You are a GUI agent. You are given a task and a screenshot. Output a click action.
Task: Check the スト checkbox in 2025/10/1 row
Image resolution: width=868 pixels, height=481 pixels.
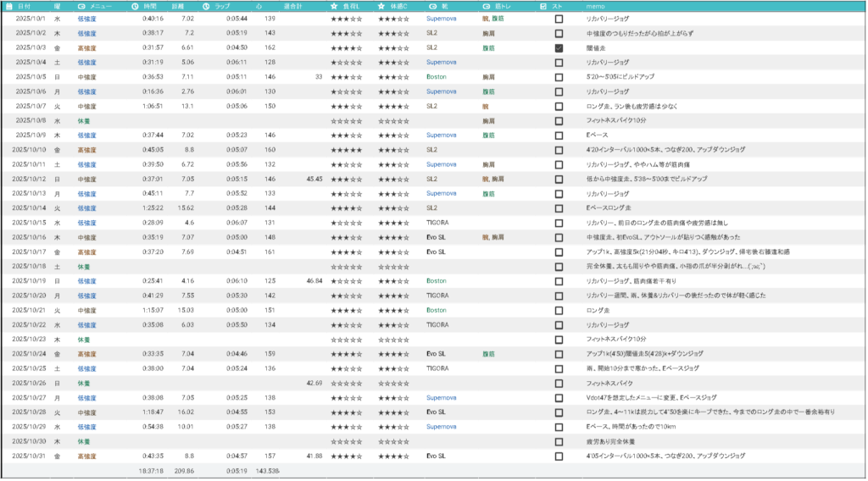[x=559, y=19]
